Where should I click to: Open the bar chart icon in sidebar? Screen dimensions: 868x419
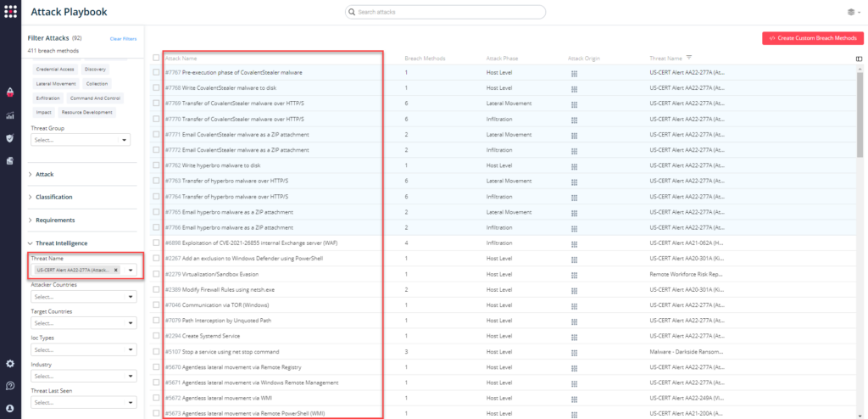pos(10,115)
